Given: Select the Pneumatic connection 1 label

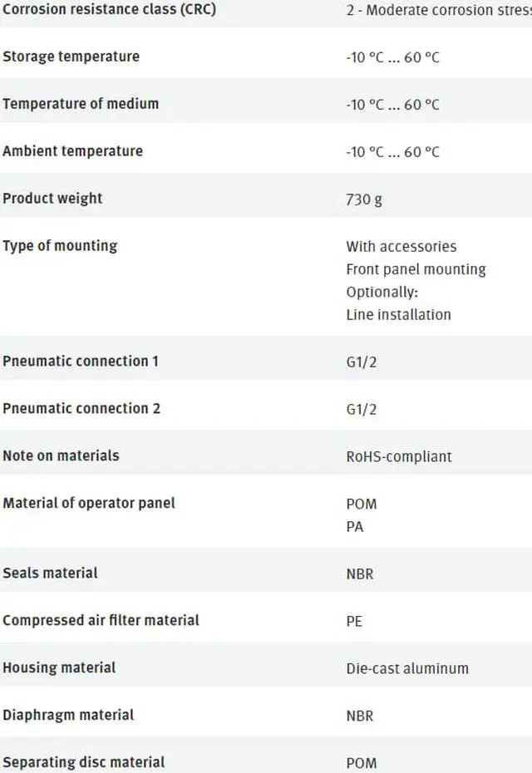Looking at the screenshot, I should click(81, 362).
